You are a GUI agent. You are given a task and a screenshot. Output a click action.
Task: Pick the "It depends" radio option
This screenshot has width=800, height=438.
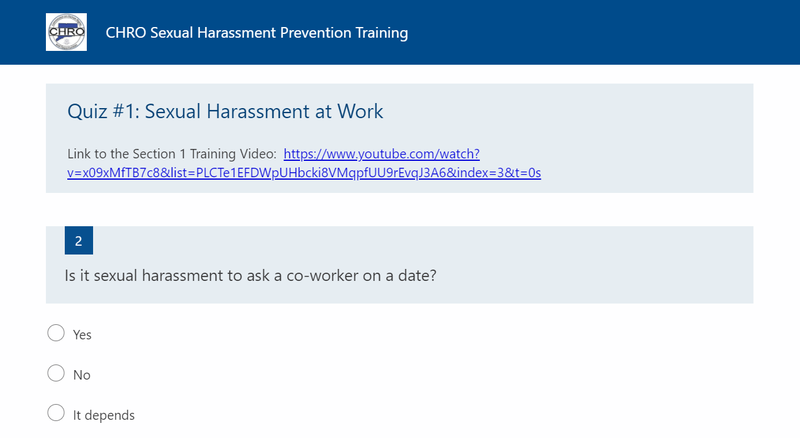56,413
